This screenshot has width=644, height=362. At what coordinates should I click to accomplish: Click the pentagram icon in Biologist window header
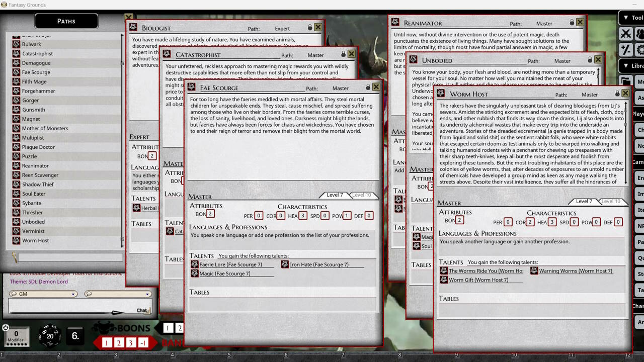pyautogui.click(x=133, y=27)
